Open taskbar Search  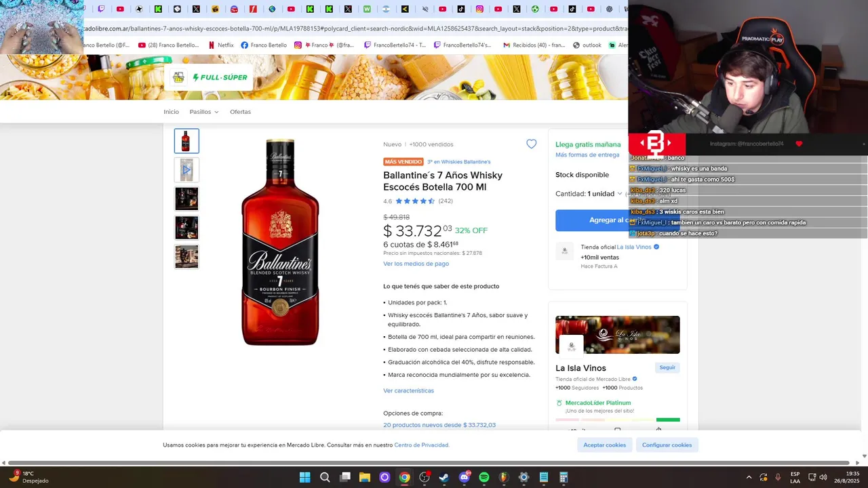[x=325, y=477]
